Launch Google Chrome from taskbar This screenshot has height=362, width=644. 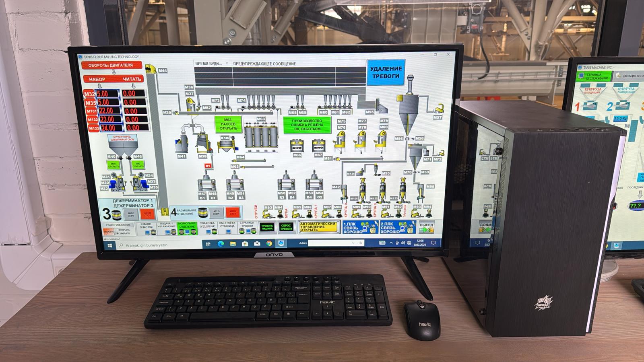click(x=269, y=244)
